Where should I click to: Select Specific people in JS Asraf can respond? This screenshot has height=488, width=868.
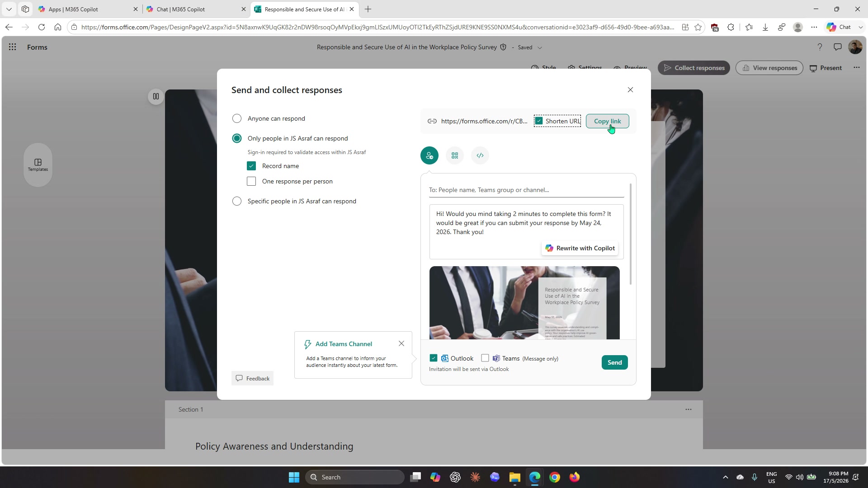(x=236, y=201)
